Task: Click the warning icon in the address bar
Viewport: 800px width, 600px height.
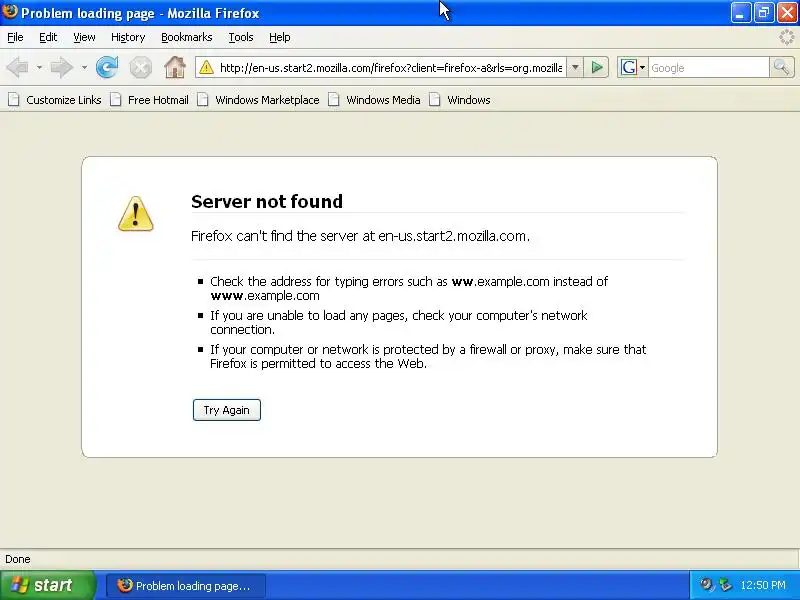Action: coord(207,67)
